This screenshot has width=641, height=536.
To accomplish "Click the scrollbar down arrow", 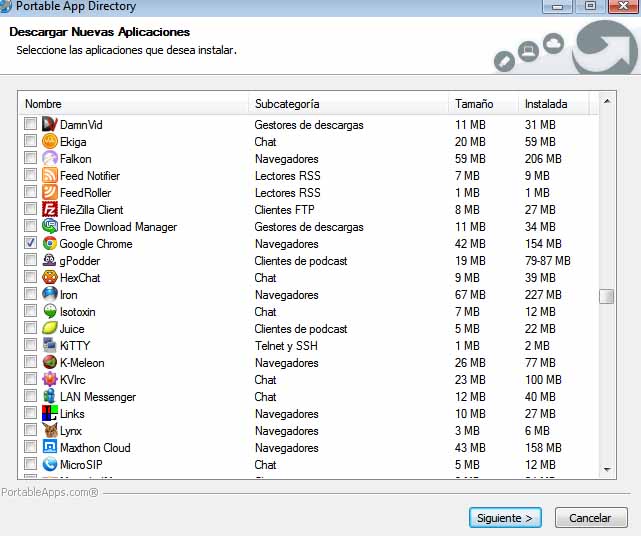I will point(607,469).
